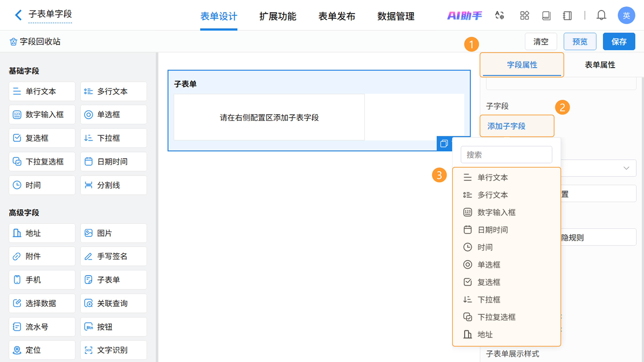Click 添加子字段 link
This screenshot has width=644, height=362.
pos(506,126)
